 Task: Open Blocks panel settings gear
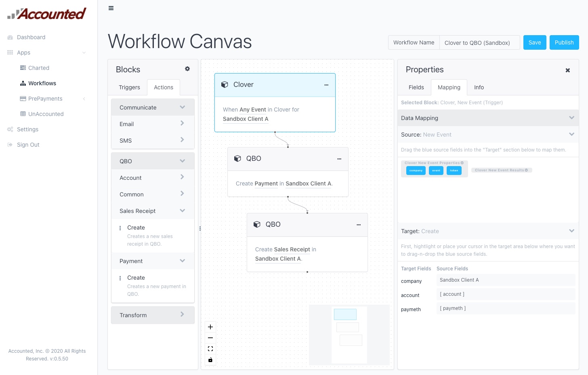click(187, 69)
